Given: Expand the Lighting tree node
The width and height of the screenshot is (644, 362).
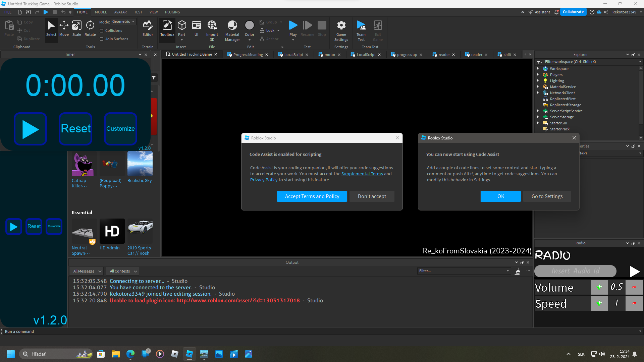Looking at the screenshot, I should pyautogui.click(x=538, y=81).
